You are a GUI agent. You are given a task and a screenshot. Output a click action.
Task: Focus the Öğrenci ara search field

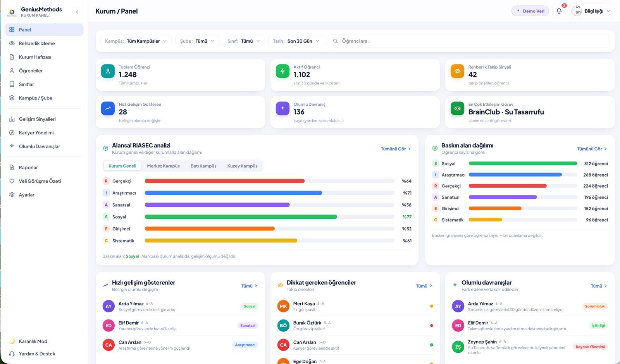pos(469,41)
